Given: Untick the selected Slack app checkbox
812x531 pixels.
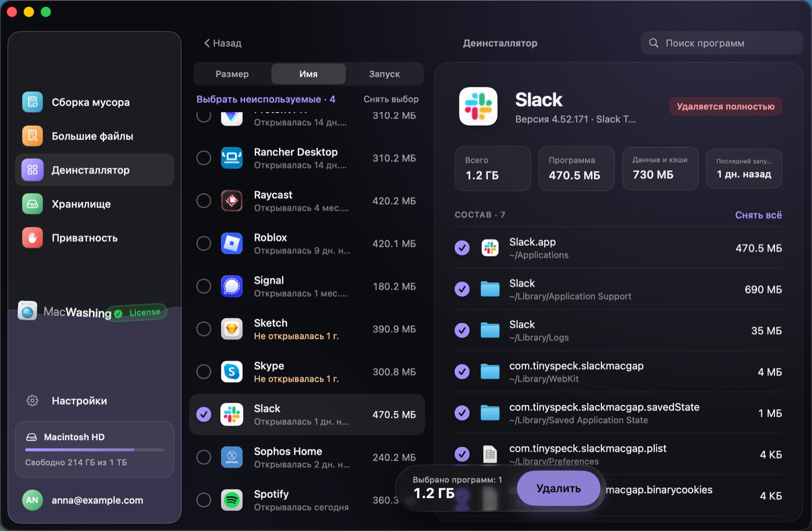Looking at the screenshot, I should pos(204,414).
